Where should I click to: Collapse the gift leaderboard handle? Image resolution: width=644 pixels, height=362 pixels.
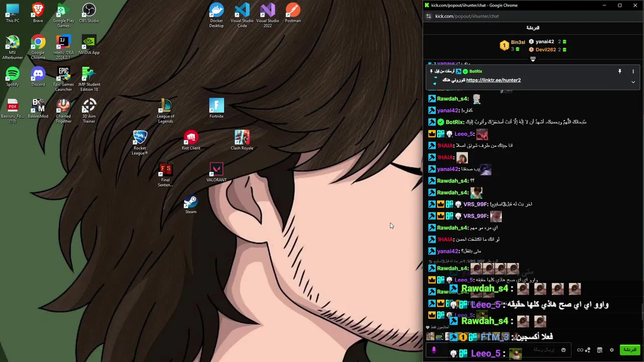pyautogui.click(x=533, y=59)
